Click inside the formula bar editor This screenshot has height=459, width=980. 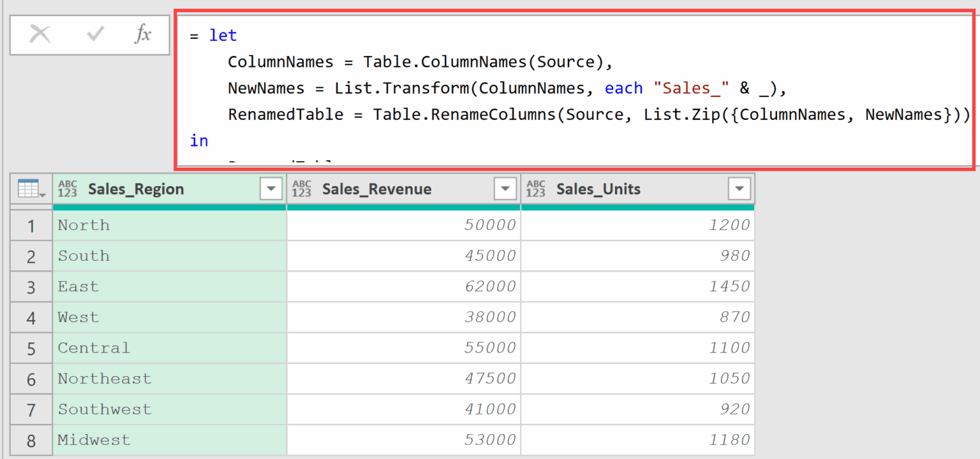(575, 89)
